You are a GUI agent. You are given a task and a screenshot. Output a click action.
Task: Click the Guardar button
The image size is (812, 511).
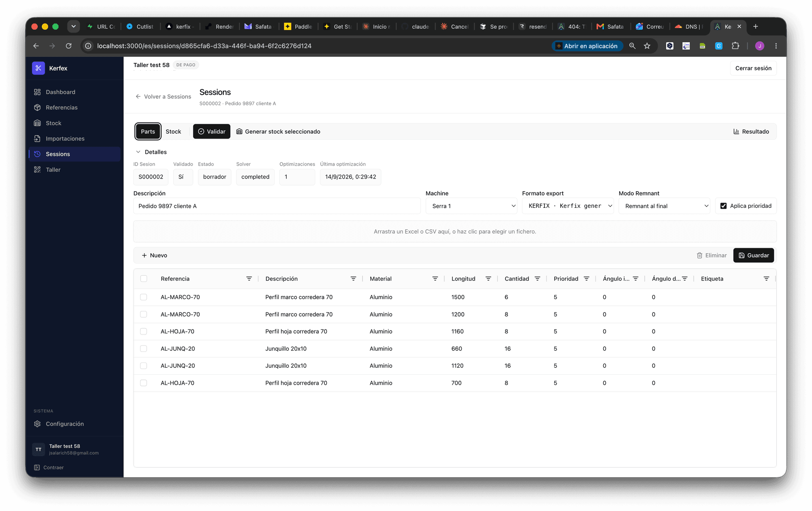coord(754,255)
